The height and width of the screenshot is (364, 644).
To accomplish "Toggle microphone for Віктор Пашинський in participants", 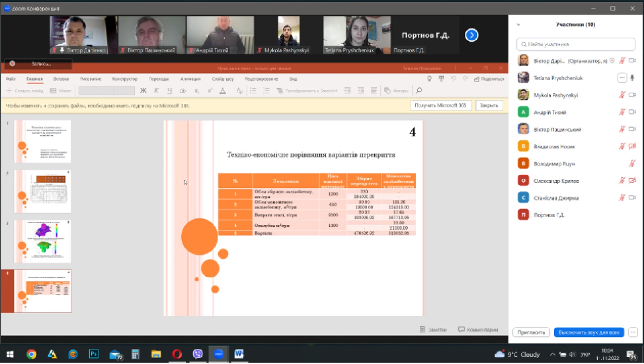I will click(622, 129).
